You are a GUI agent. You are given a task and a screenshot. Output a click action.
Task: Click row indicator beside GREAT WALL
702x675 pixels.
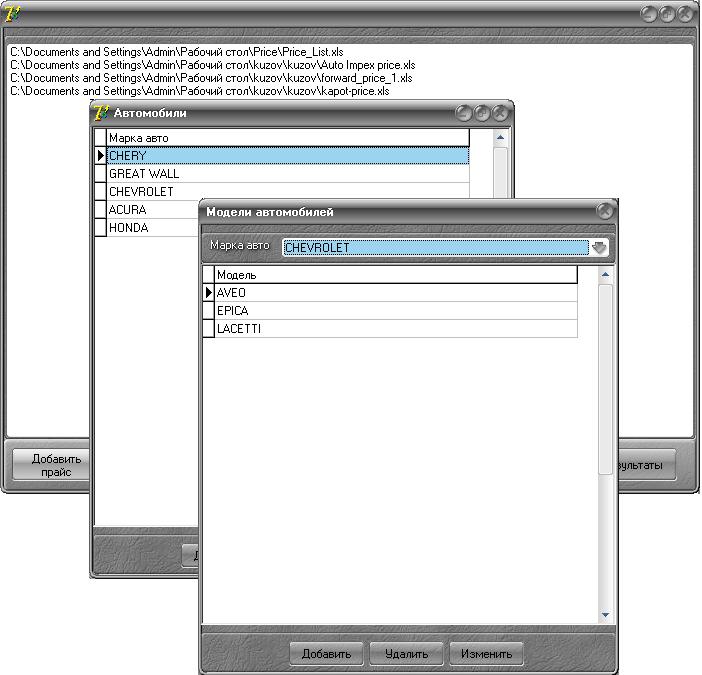pos(100,174)
